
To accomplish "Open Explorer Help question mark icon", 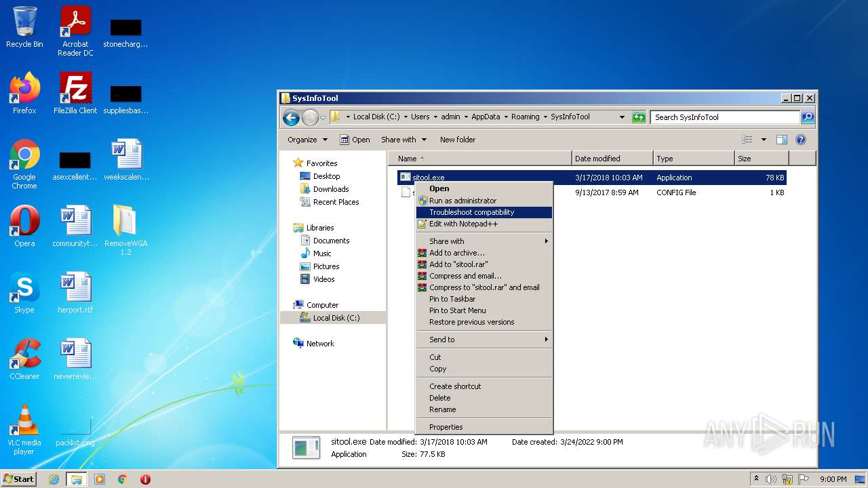I will coord(801,140).
